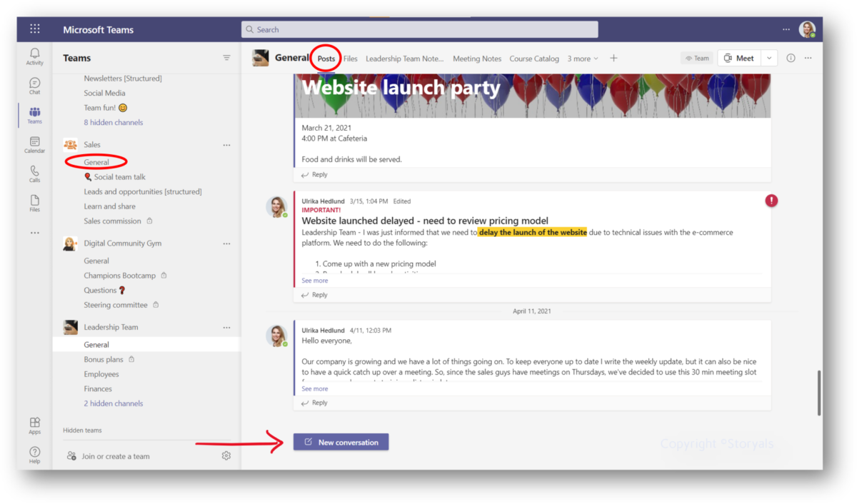Add a new tab with the plus icon
Image resolution: width=857 pixels, height=504 pixels.
[x=613, y=58]
